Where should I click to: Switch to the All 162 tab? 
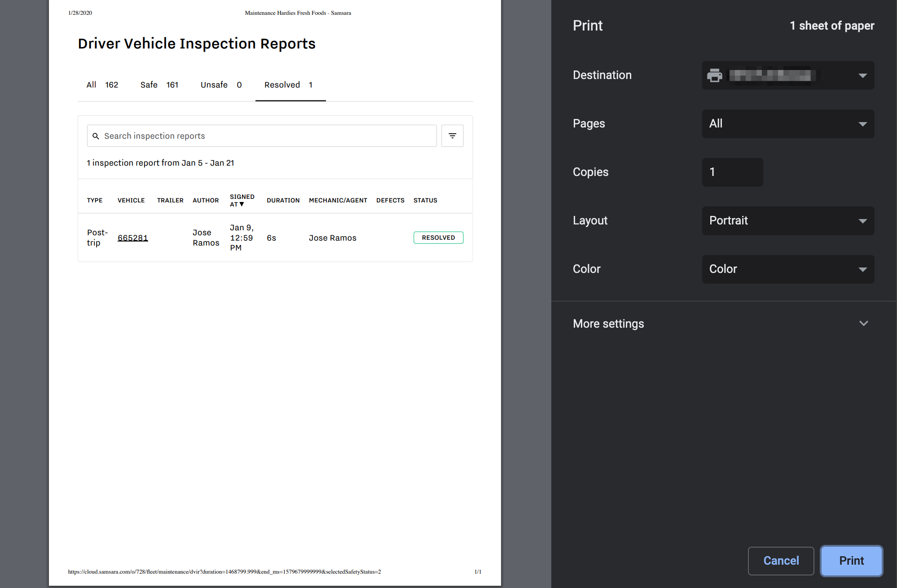click(102, 85)
